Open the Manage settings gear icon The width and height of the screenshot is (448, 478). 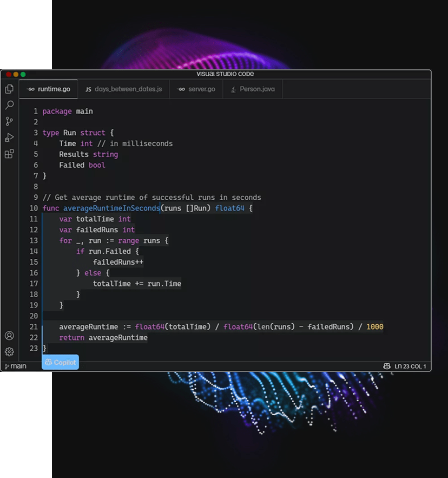tap(9, 352)
